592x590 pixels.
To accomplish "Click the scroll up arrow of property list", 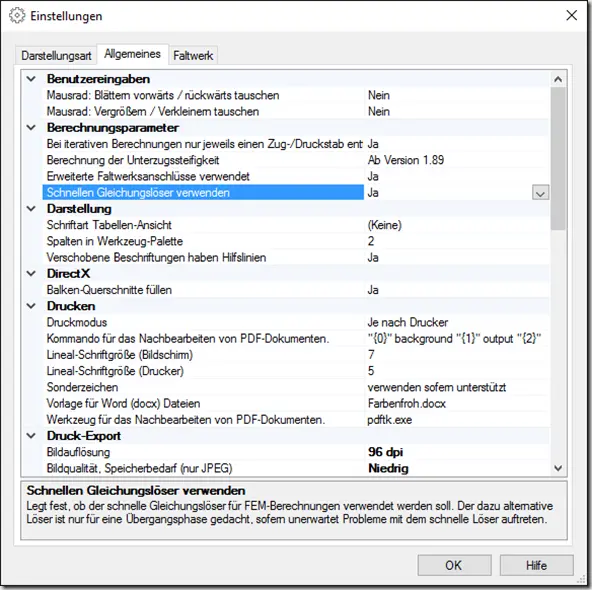I will click(558, 79).
